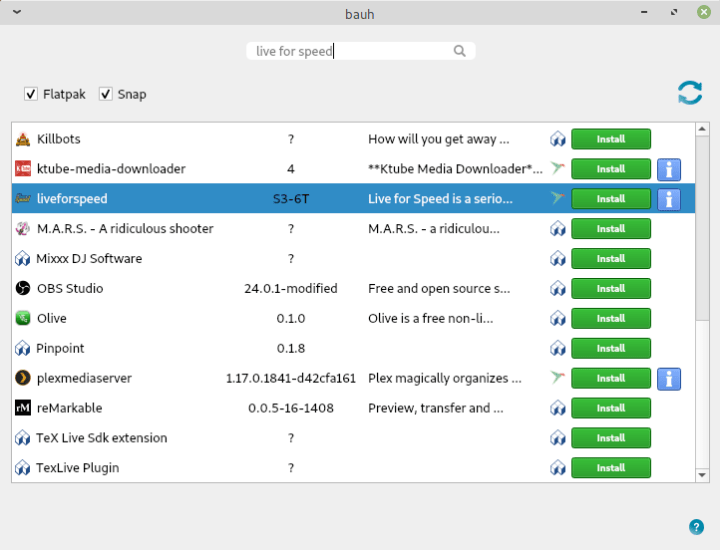Image resolution: width=720 pixels, height=550 pixels.
Task: Click the Flatpak type icon for Pinpoint
Action: [x=557, y=348]
